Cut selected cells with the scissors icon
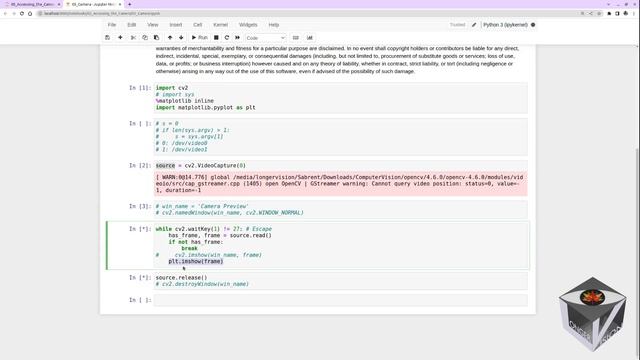Screen dimensions: 640x360 pos(133,38)
